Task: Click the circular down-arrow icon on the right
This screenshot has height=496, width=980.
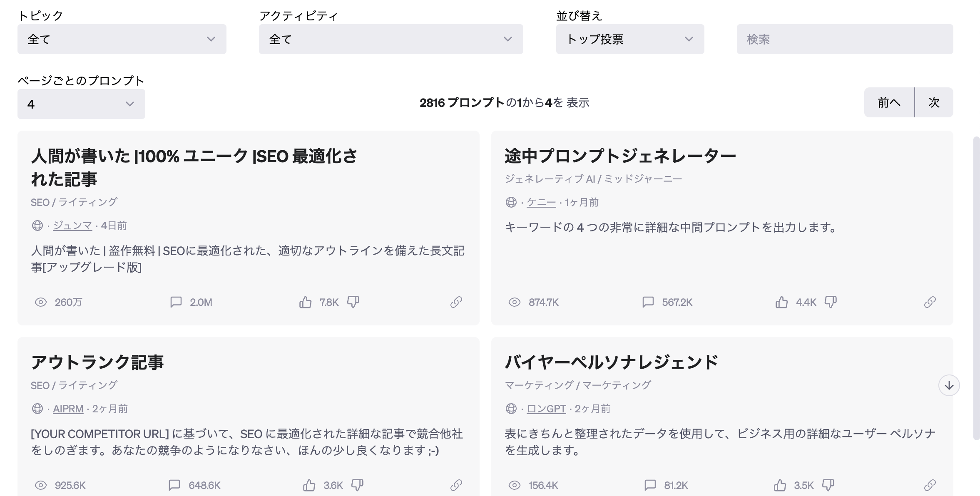Action: click(948, 385)
